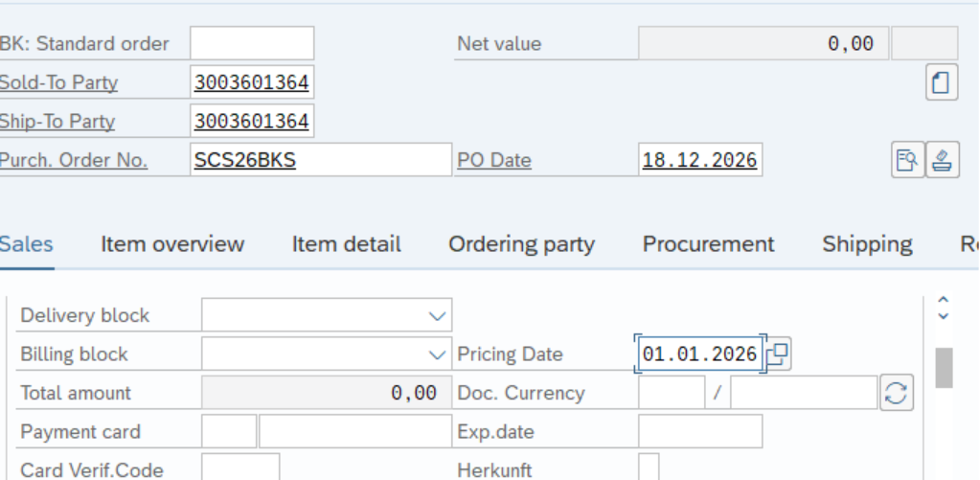
Task: Click the Doc. Currency label
Action: (521, 393)
